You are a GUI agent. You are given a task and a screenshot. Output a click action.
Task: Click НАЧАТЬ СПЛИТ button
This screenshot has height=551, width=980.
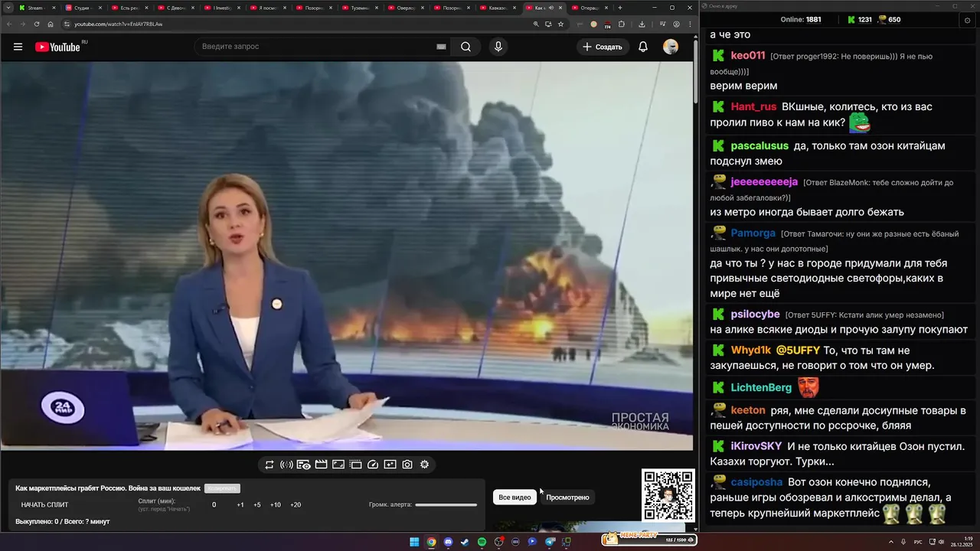pos(44,505)
